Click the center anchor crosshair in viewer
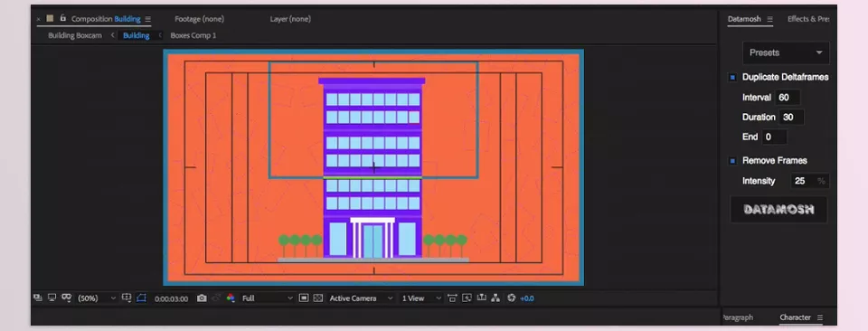The image size is (868, 331). [373, 167]
